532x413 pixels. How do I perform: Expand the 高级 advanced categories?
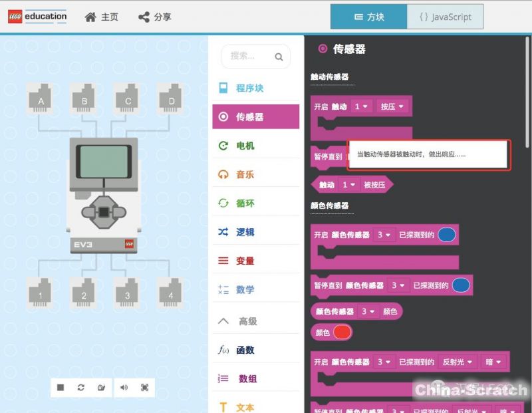tap(247, 321)
